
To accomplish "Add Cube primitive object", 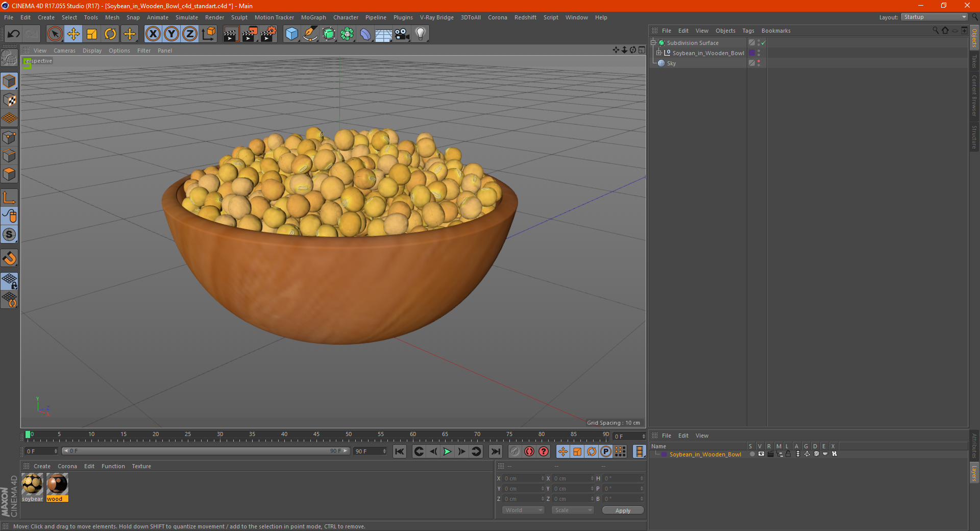I will pos(291,34).
